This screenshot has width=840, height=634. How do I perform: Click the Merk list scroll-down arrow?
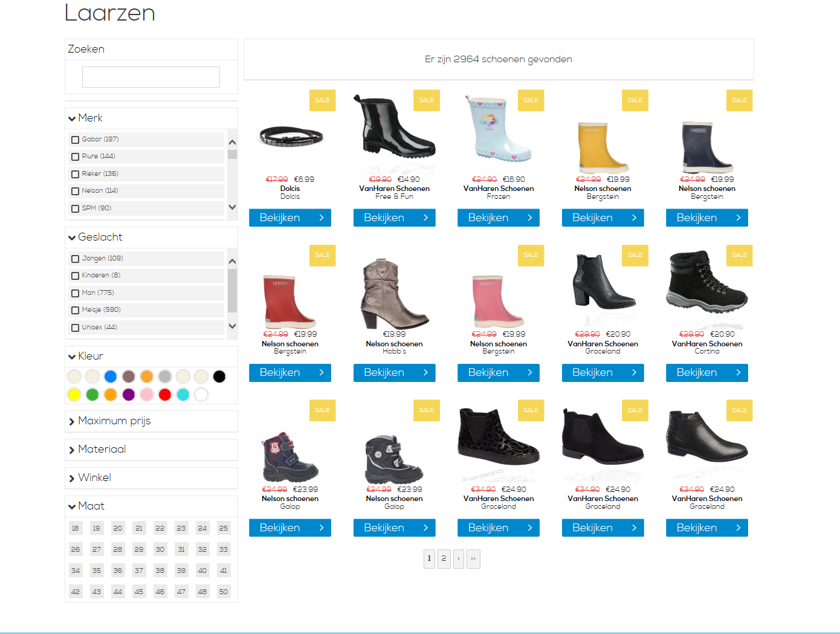tap(232, 207)
